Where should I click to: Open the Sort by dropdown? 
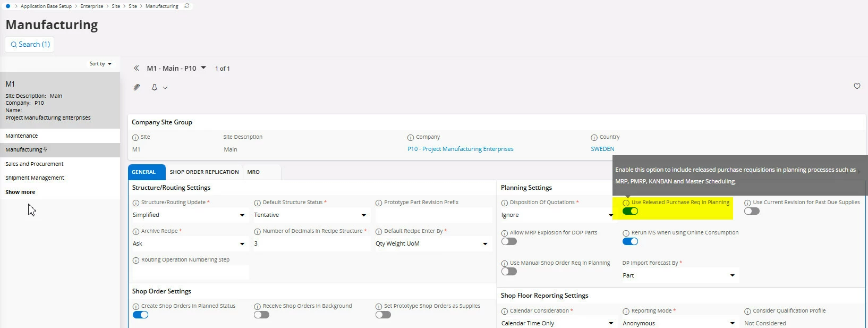click(x=100, y=64)
